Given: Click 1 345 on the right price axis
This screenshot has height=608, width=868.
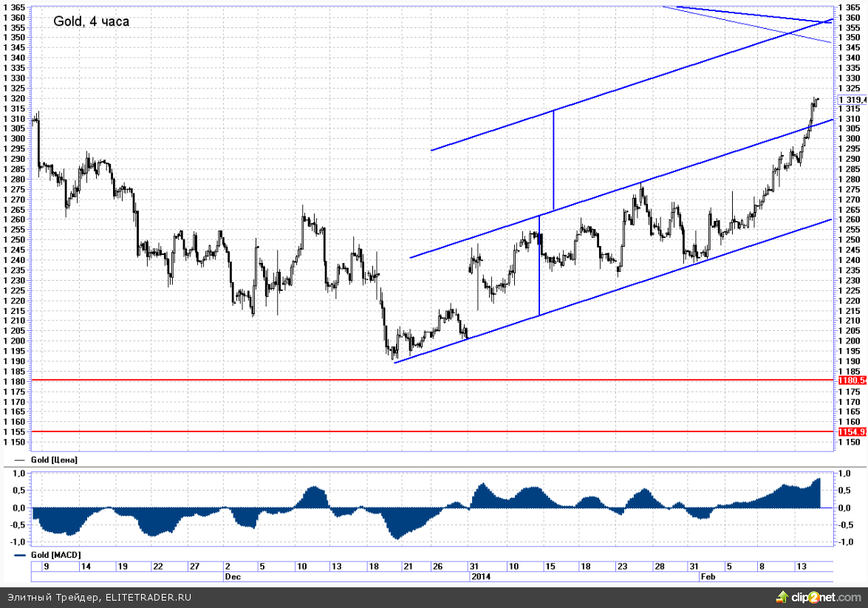Looking at the screenshot, I should coord(850,47).
